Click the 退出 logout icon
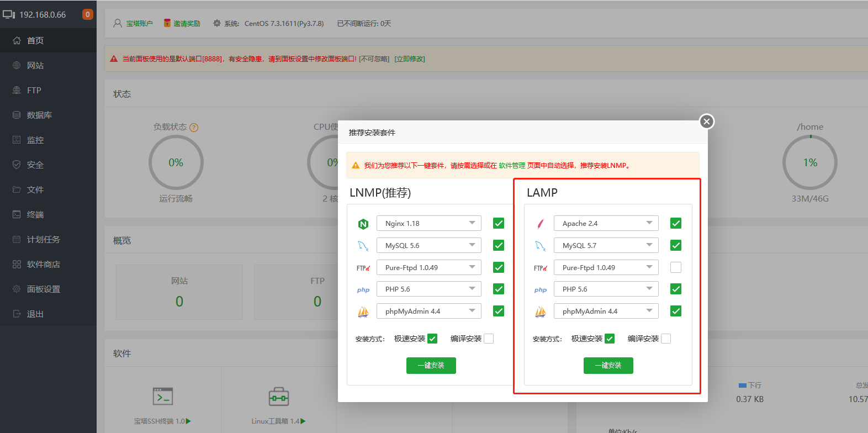Viewport: 868px width, 433px height. (17, 314)
